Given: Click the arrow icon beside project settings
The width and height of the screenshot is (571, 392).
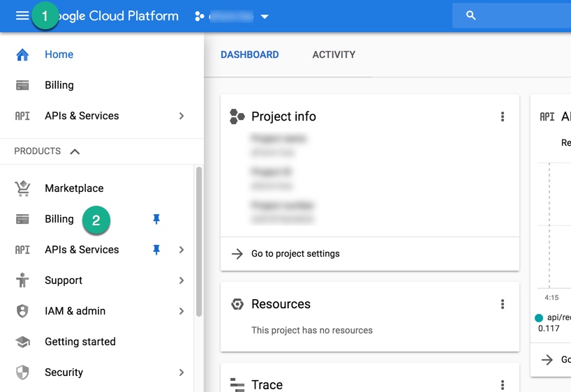Looking at the screenshot, I should click(x=237, y=254).
